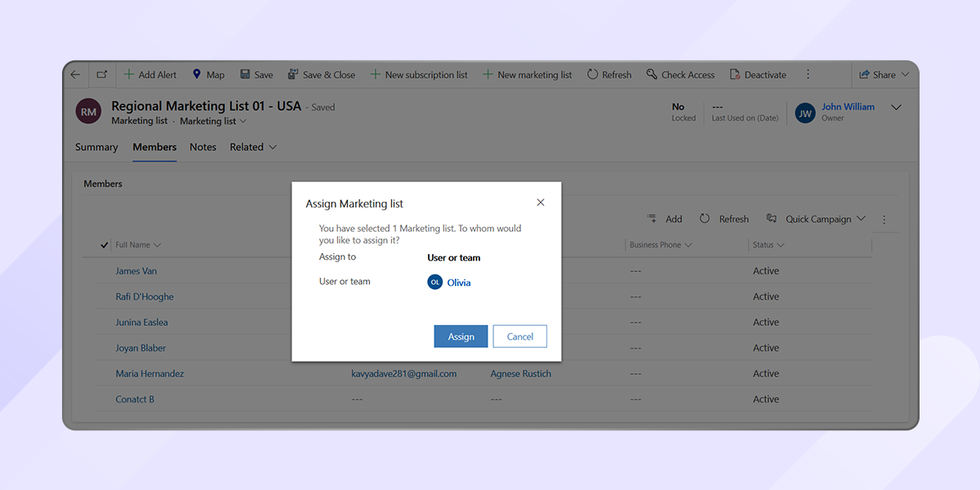Click Active status in Conatct B row
The image size is (980, 490).
coord(766,399)
